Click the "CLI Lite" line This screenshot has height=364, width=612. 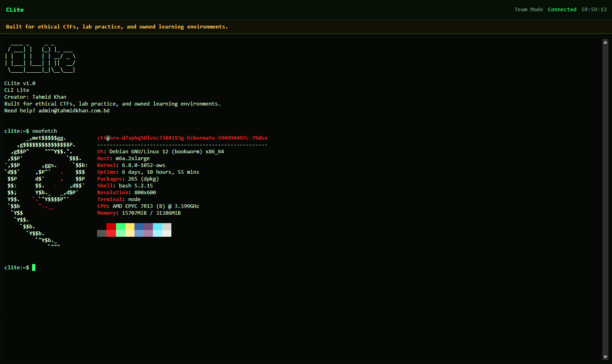[x=17, y=90]
